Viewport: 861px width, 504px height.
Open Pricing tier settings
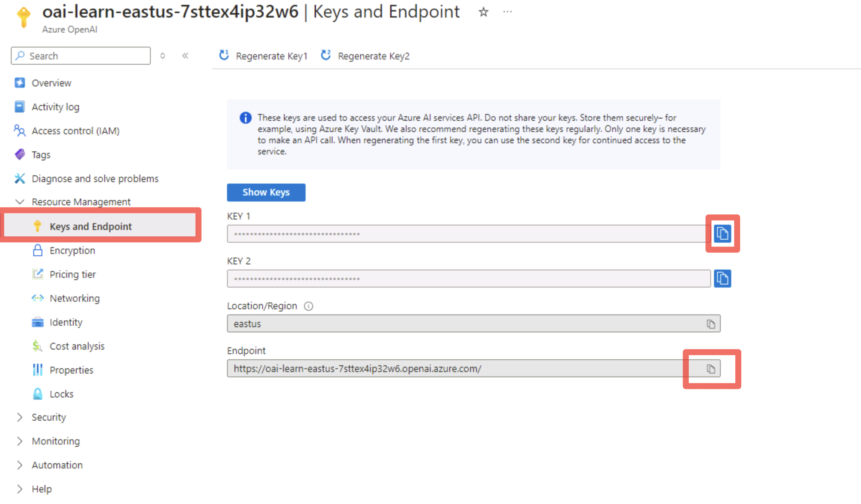point(73,274)
